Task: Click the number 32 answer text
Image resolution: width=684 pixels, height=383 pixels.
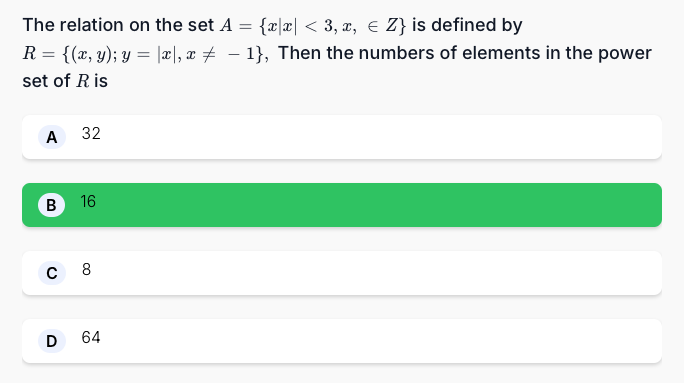Action: click(x=91, y=133)
